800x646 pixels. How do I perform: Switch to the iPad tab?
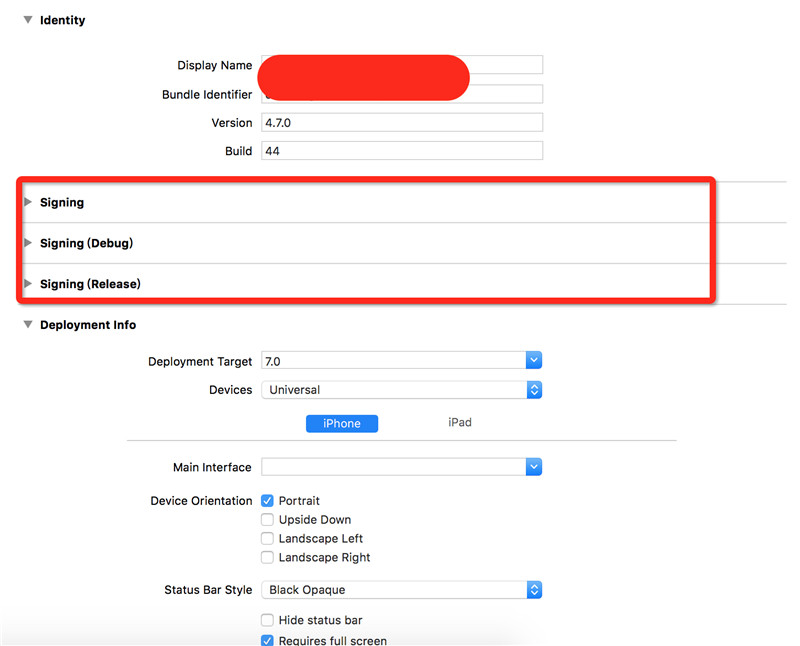pyautogui.click(x=459, y=422)
